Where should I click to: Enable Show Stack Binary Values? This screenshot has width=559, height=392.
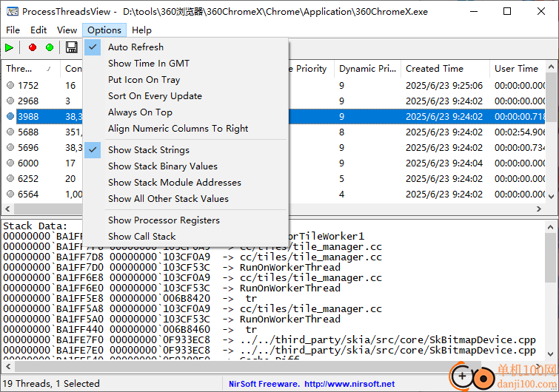point(185,166)
